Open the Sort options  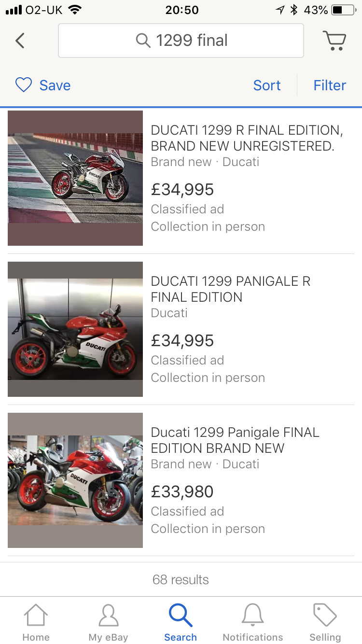267,85
